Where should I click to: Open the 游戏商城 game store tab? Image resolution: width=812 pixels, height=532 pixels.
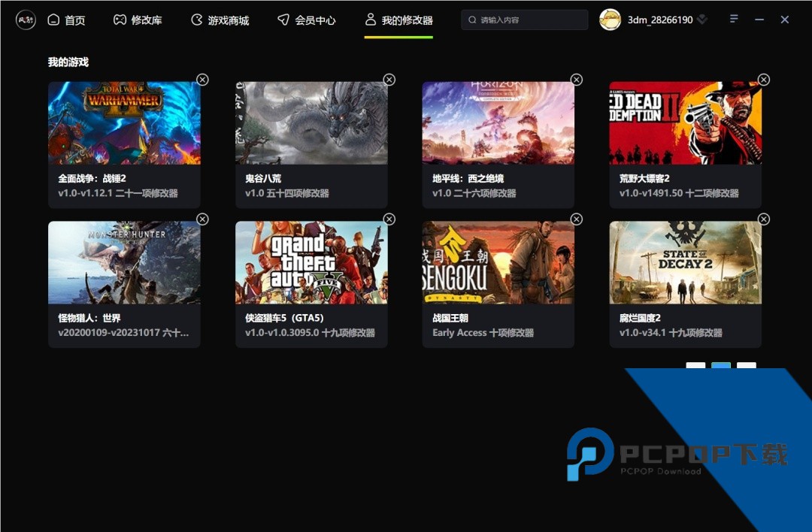coord(220,20)
